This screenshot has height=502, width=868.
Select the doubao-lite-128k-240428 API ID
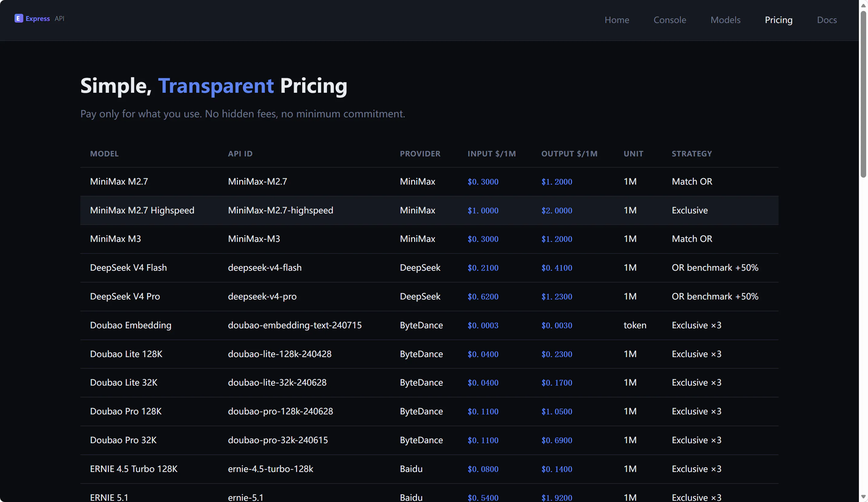click(x=279, y=354)
